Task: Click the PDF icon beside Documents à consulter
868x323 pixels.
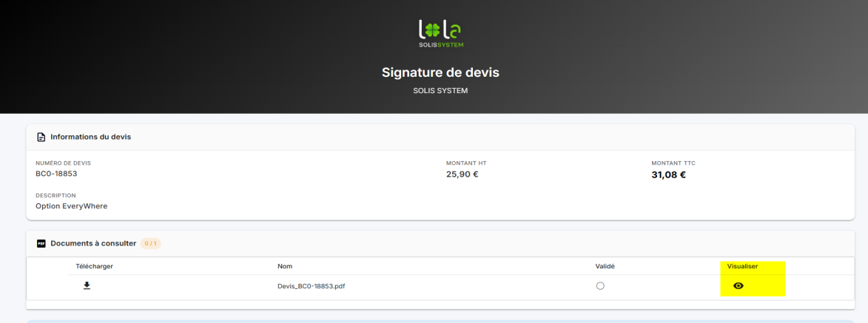Action: coord(41,243)
